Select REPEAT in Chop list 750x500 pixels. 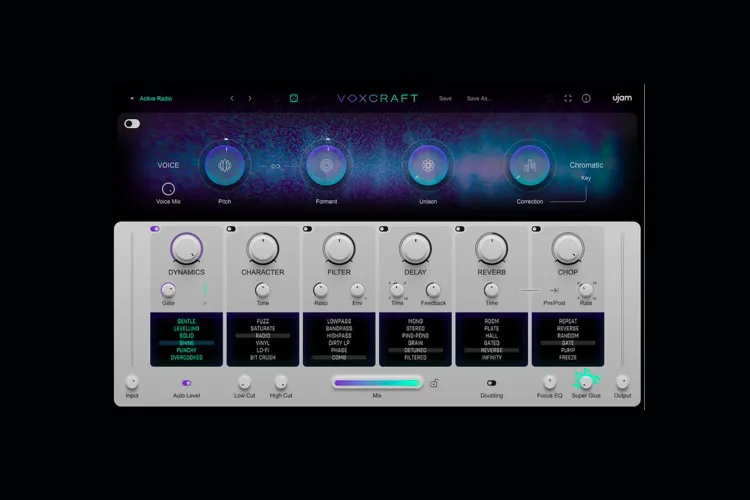[568, 322]
